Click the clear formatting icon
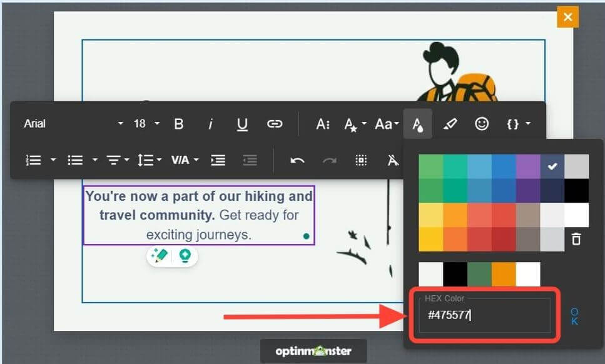Viewport: 605px width, 364px height. click(393, 160)
